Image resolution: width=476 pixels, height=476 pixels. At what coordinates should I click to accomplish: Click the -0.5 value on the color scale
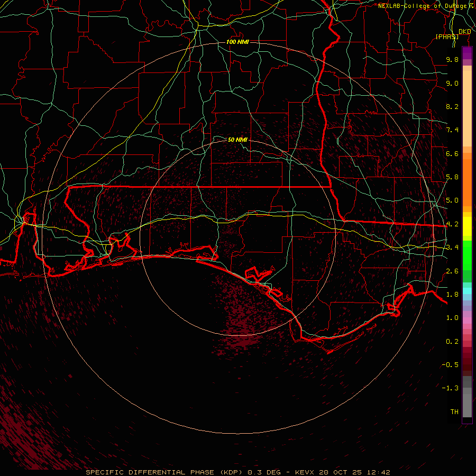450,365
